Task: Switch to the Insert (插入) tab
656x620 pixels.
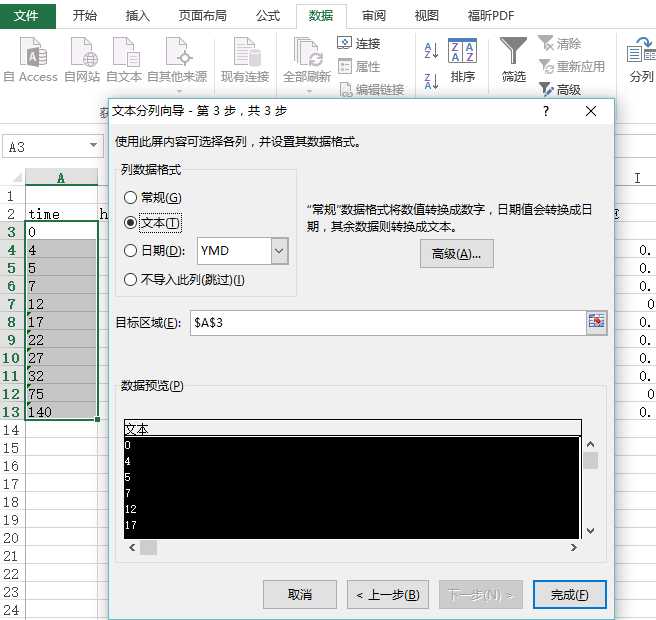Action: [137, 16]
